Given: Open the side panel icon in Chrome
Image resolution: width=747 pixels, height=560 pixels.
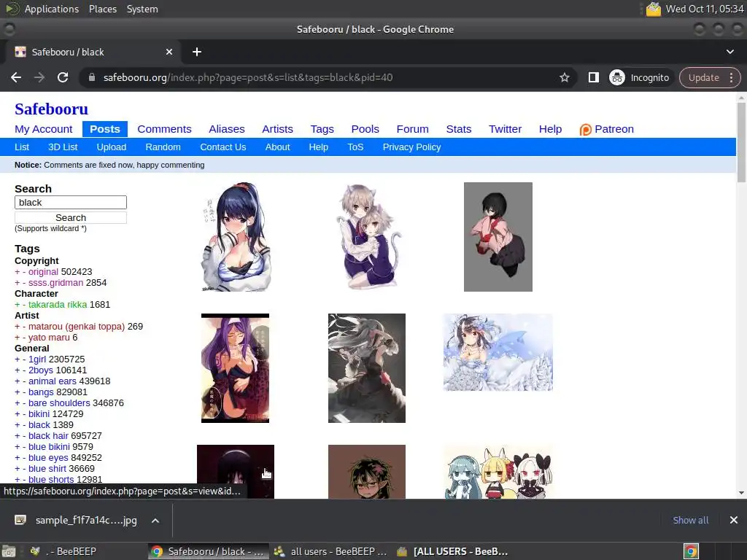Looking at the screenshot, I should 594,77.
